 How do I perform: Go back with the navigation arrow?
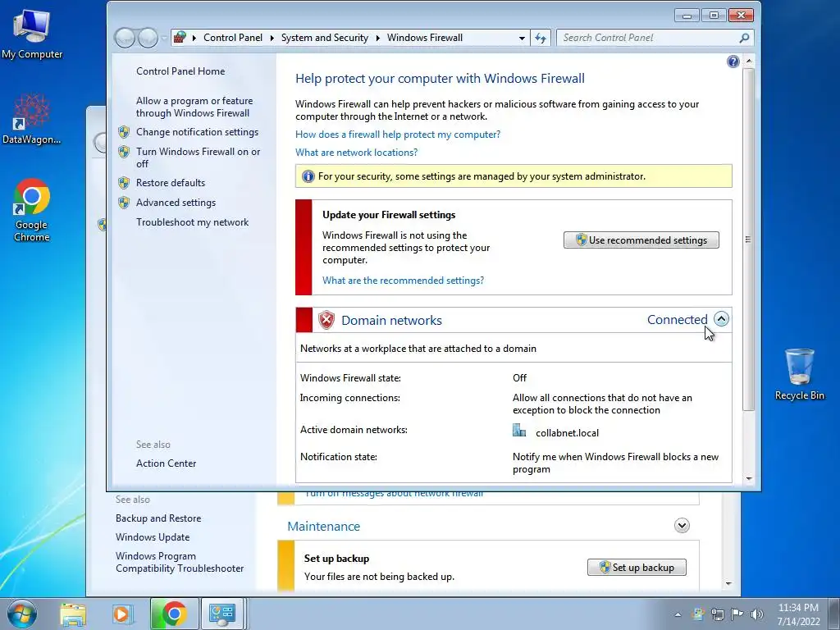click(125, 38)
